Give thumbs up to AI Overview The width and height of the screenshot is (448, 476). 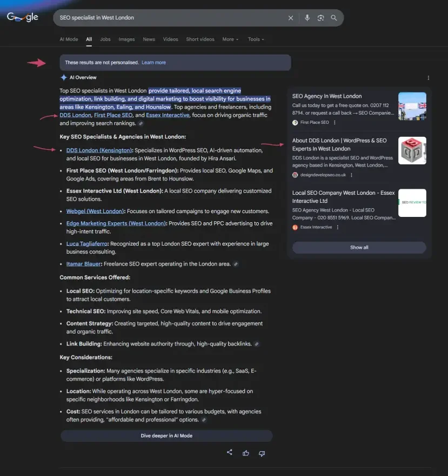click(246, 453)
